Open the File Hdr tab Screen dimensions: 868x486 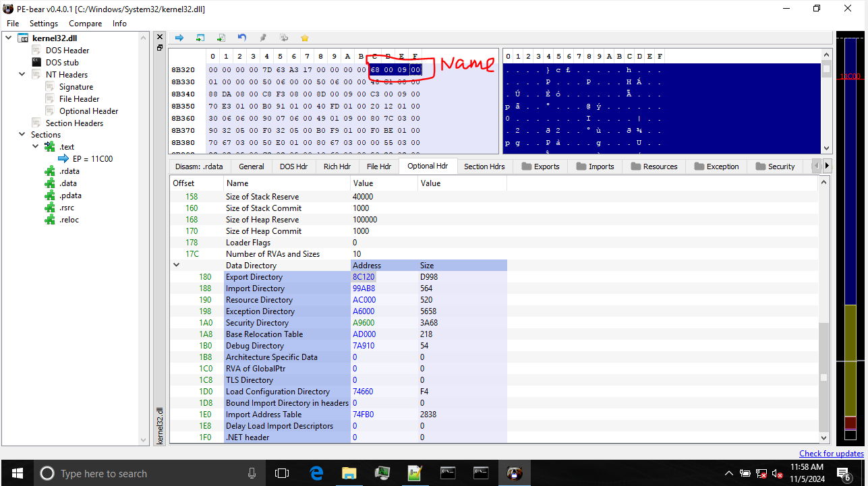click(x=379, y=166)
